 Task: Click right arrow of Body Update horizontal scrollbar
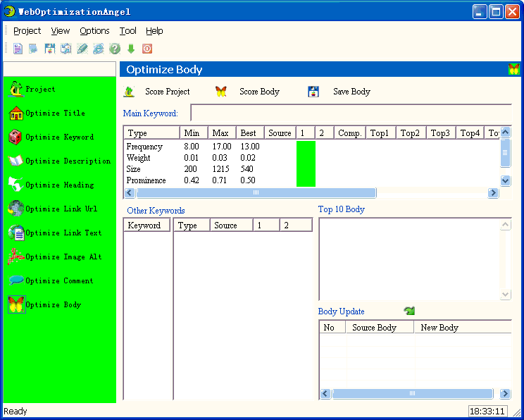(x=505, y=394)
